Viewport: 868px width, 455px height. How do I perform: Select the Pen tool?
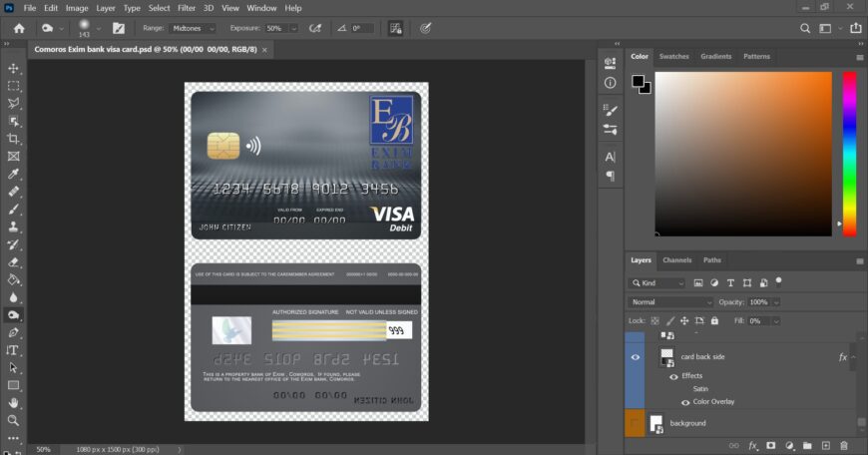(x=13, y=332)
